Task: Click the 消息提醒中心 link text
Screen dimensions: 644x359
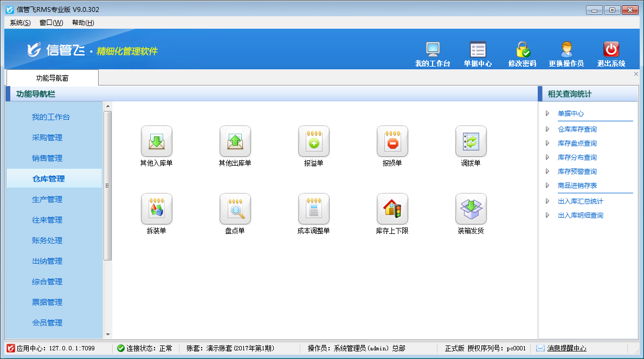Action: coord(567,348)
